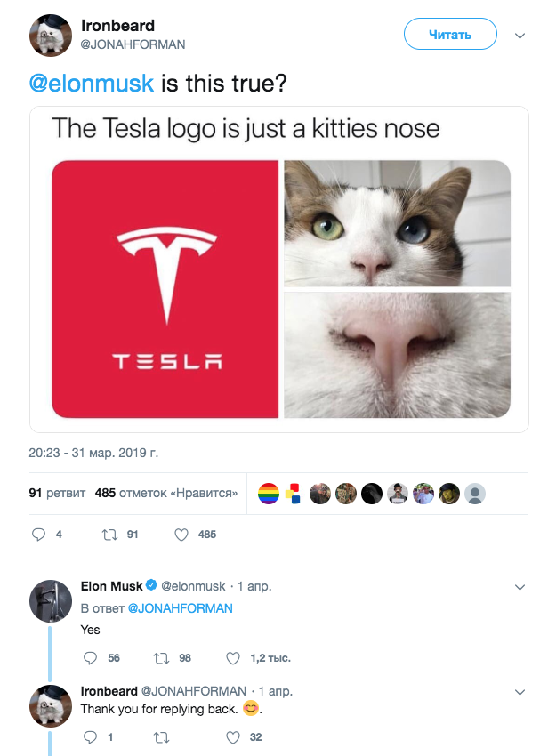Like Elon Musk's "Yes" reply

233,658
